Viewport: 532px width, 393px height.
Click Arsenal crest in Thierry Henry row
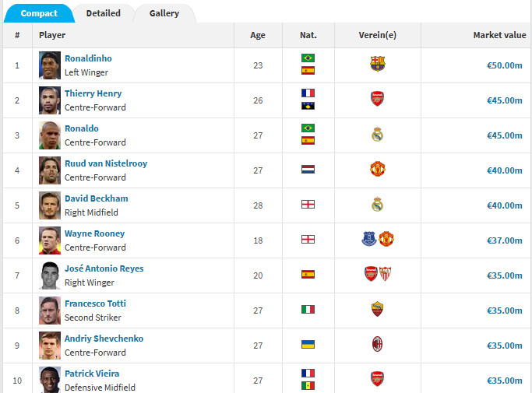tap(378, 100)
